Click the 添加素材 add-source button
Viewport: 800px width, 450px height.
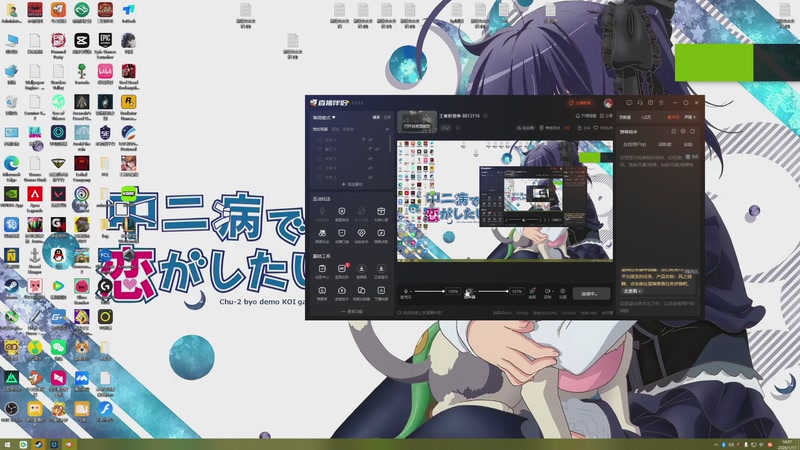point(353,184)
